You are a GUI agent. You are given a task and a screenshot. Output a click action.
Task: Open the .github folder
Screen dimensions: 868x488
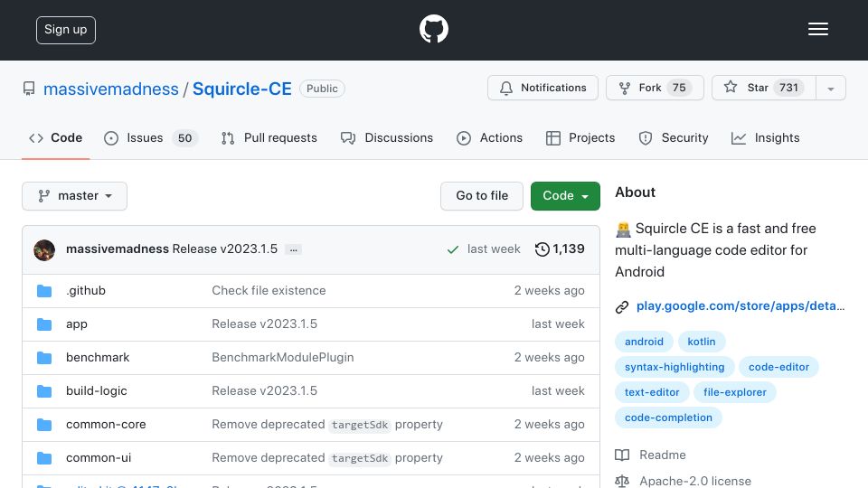(86, 290)
